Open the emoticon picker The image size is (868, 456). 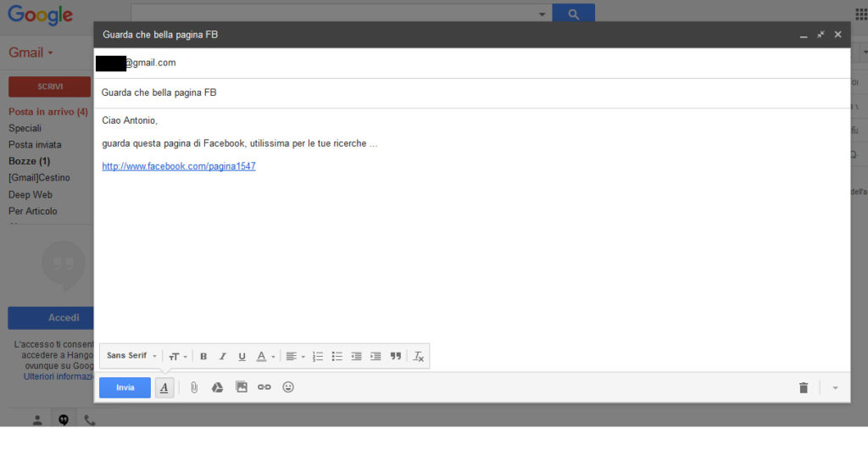coord(288,387)
